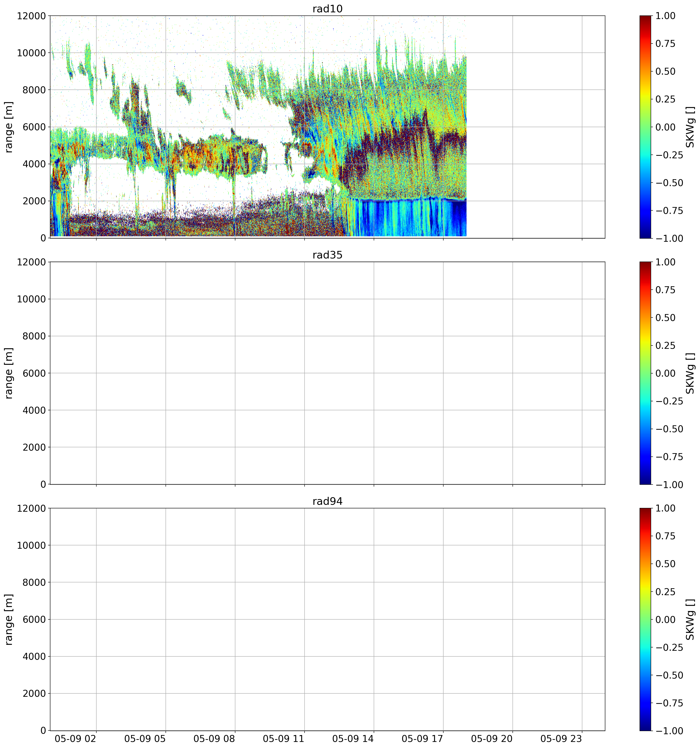Click the empty rad94 plot area
The width and height of the screenshot is (700, 748).
pos(327,619)
